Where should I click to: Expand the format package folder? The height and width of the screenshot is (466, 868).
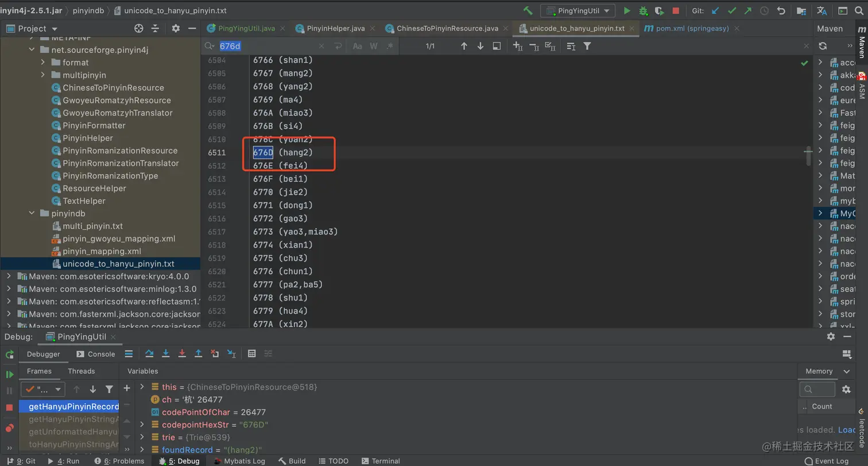(43, 63)
